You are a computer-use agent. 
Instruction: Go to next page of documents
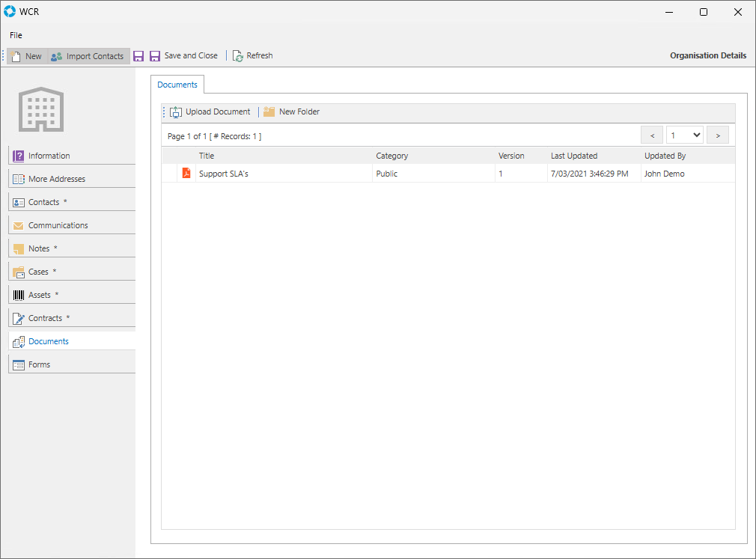click(x=718, y=135)
